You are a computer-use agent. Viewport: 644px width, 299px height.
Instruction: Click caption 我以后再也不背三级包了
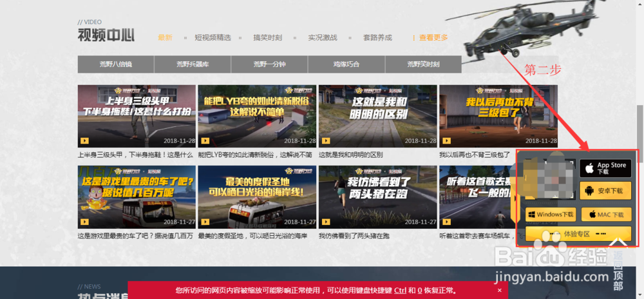pos(475,155)
